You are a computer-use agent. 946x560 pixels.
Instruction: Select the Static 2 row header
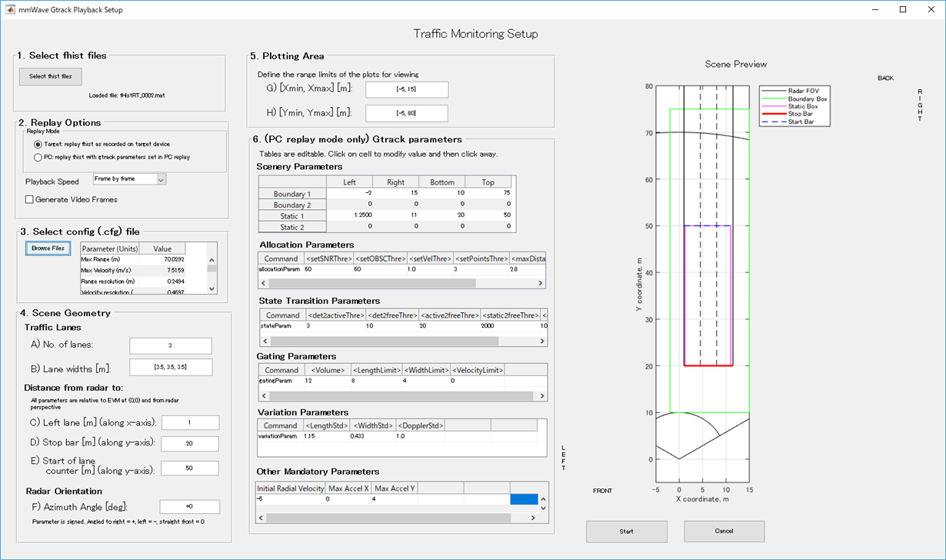pos(291,228)
